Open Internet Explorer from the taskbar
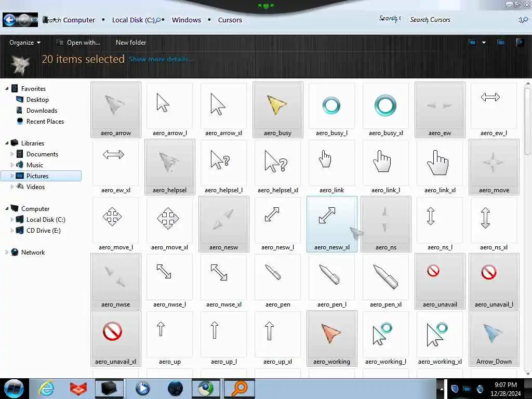Viewport: 532px width, 399px height. click(46, 389)
